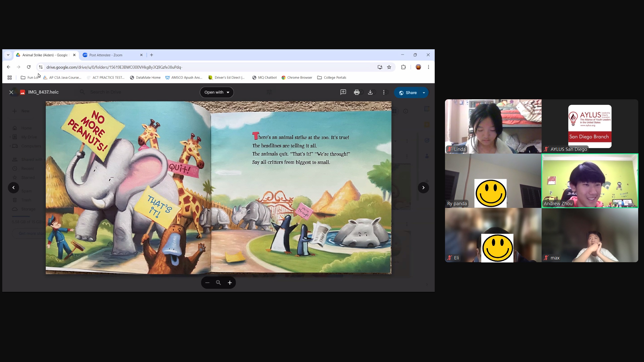Switch to Animal Strike (Aiden) Google Drive tab
Viewport: 644px width, 362px height.
point(46,55)
